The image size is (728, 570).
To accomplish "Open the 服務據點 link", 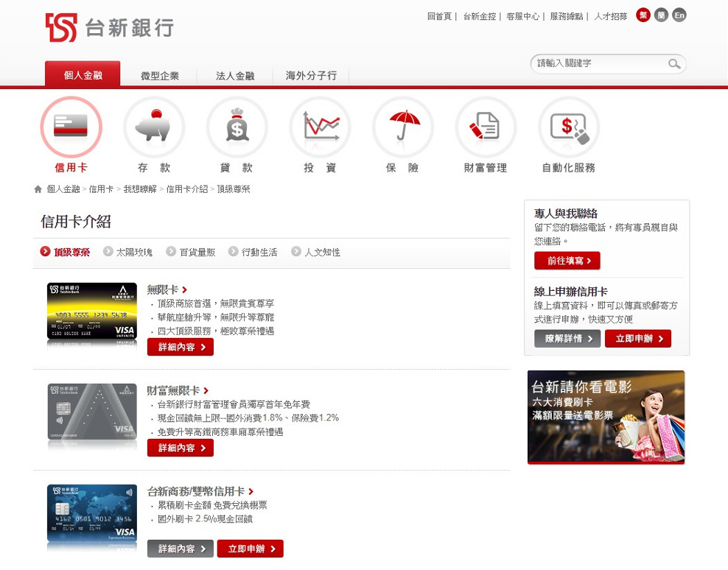I will (x=567, y=16).
